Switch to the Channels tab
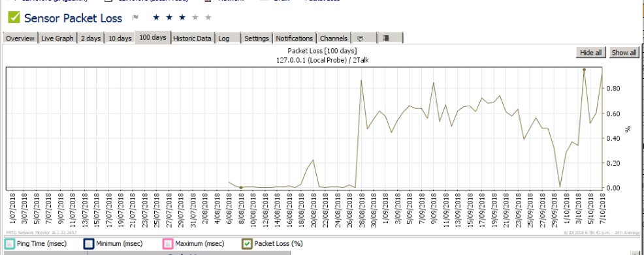 [334, 38]
